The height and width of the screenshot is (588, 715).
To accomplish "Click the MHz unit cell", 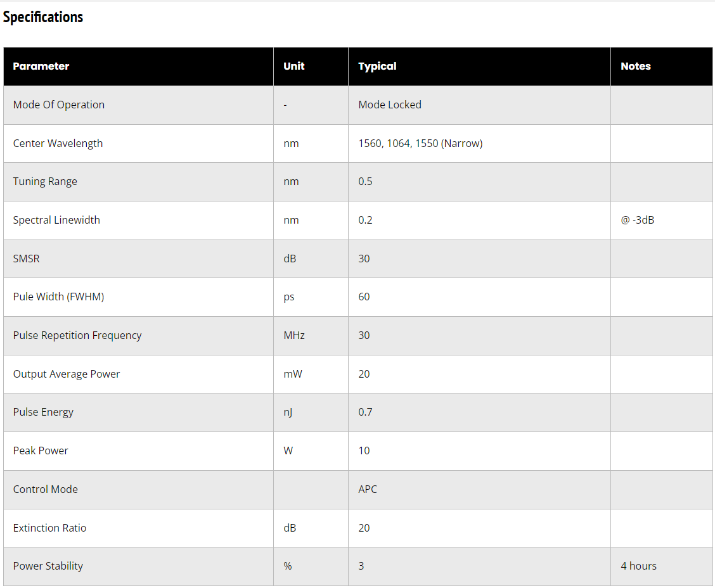I will click(x=294, y=335).
